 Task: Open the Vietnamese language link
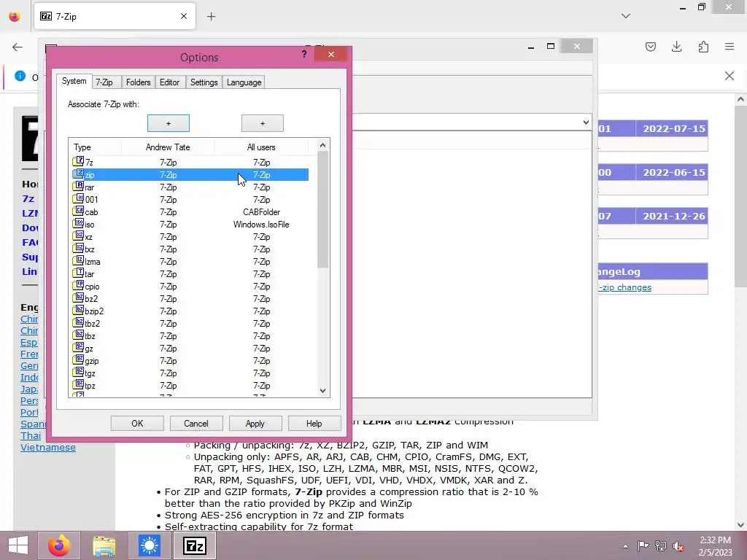coord(48,447)
